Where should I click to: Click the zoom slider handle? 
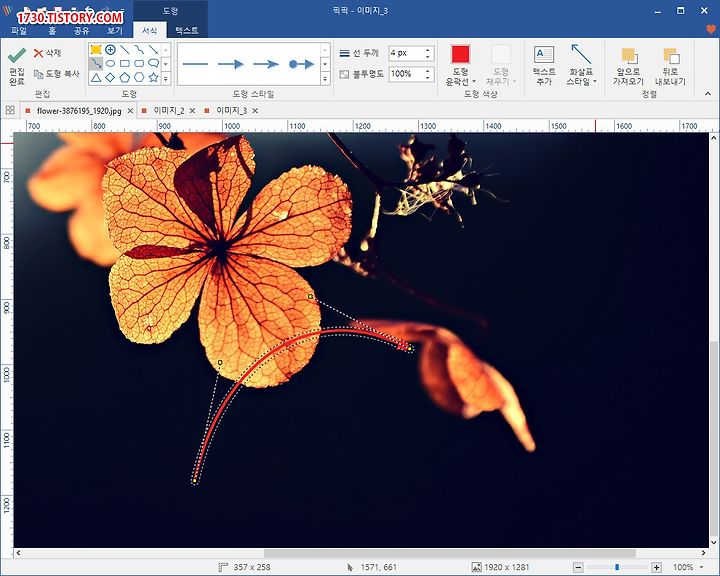617,568
